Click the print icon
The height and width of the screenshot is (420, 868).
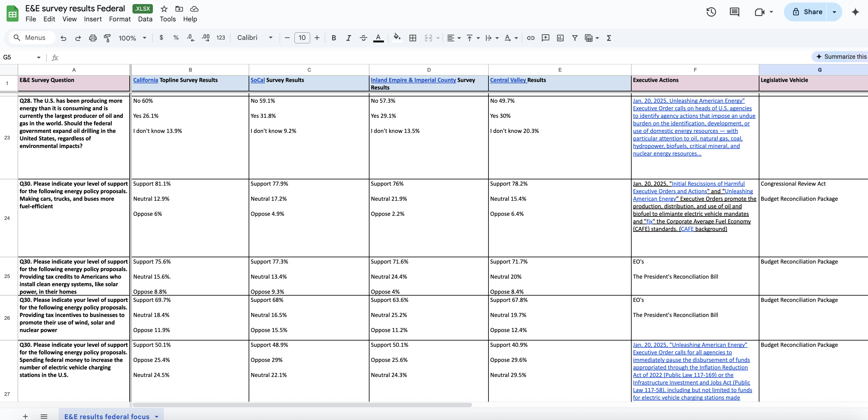coord(93,38)
